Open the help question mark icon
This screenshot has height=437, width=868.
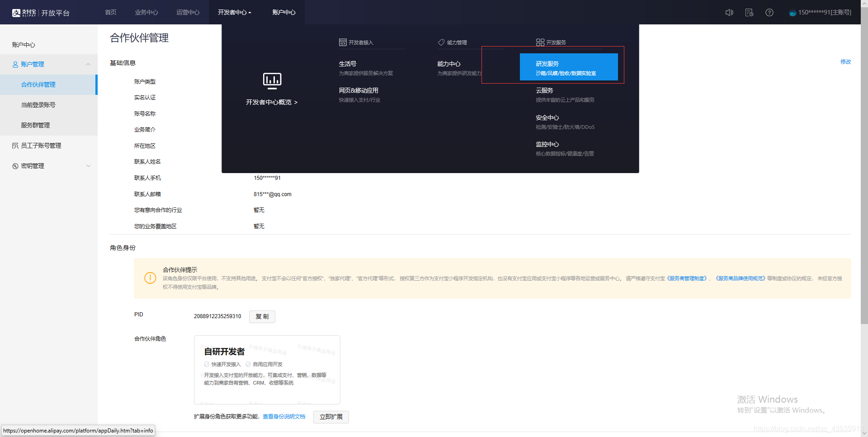coord(769,13)
